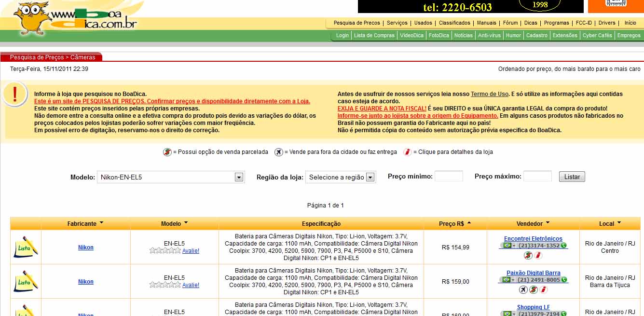The image size is (644, 316).
Task: Click the Lista note icon in first row
Action: tap(25, 247)
